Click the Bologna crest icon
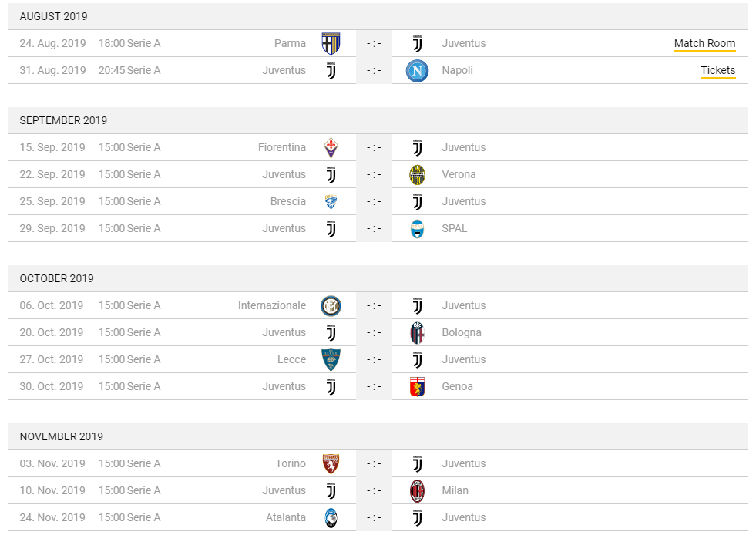Viewport: 756px width, 542px height. click(x=417, y=333)
